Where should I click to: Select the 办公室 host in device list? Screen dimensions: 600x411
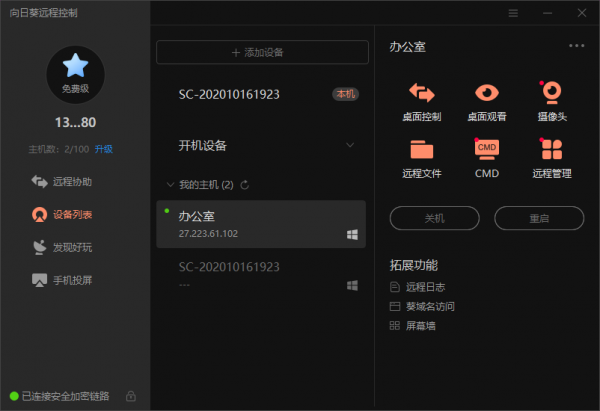(x=261, y=224)
